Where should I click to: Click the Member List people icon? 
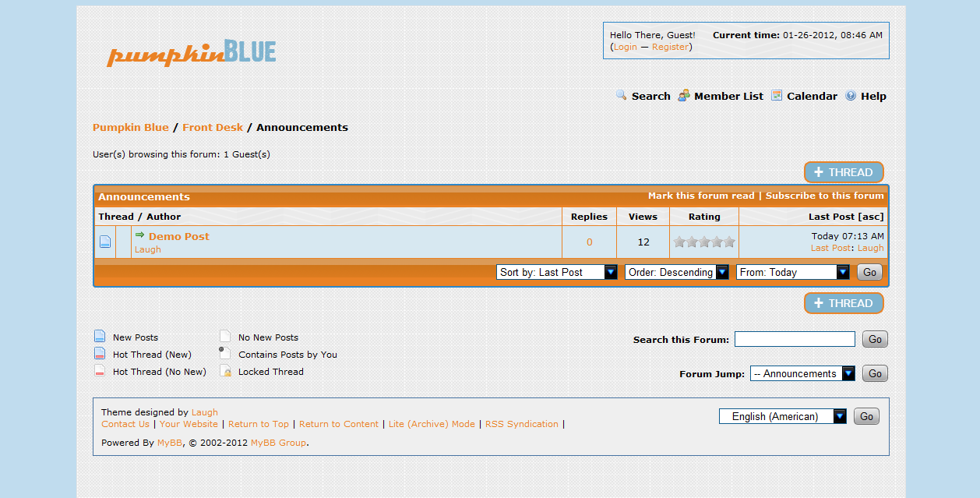coord(683,95)
